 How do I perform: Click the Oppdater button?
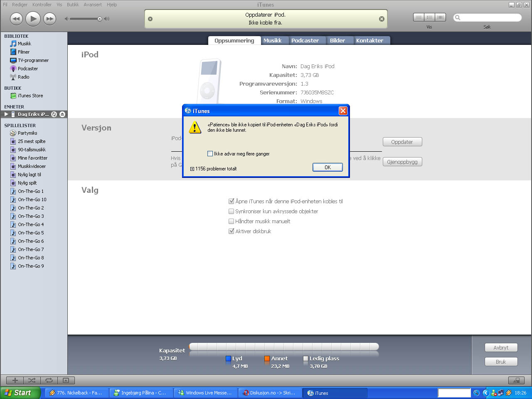(x=402, y=142)
